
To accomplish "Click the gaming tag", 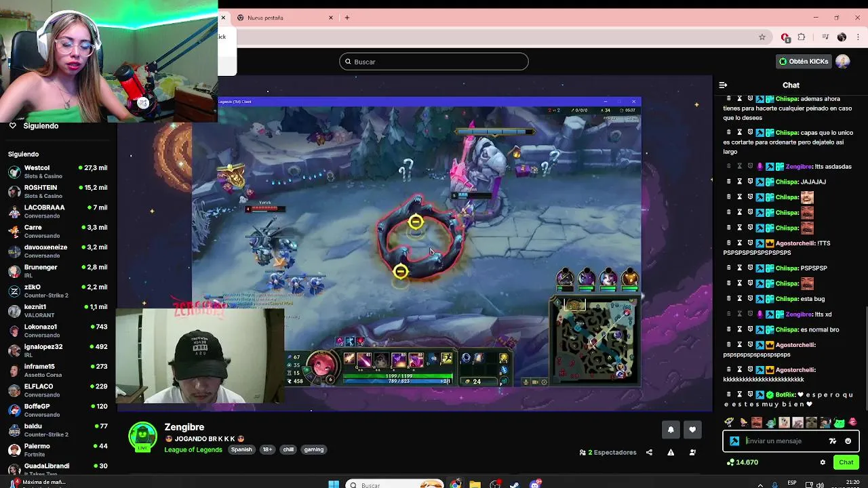I will (x=313, y=449).
